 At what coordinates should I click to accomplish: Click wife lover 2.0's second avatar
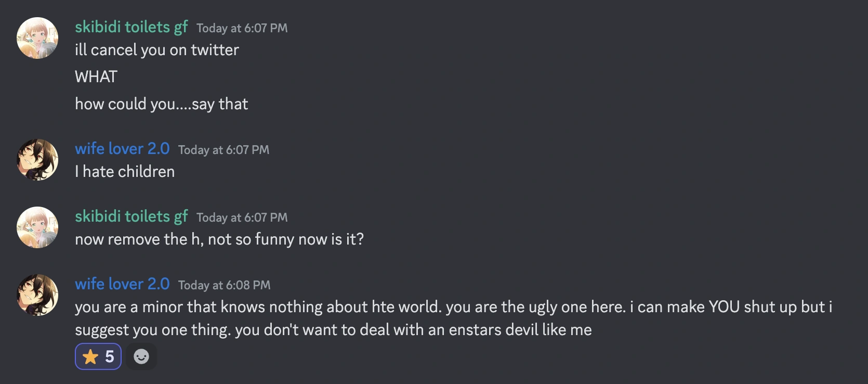click(37, 295)
